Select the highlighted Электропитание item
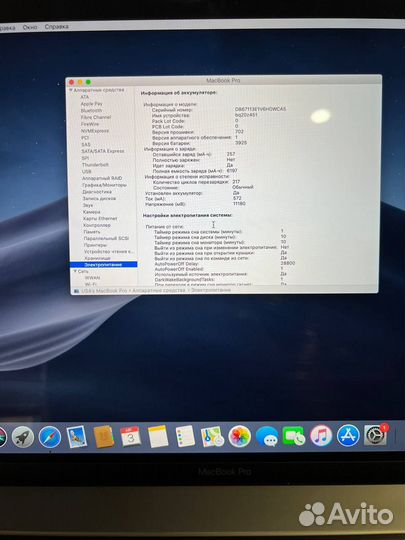 pos(103,264)
